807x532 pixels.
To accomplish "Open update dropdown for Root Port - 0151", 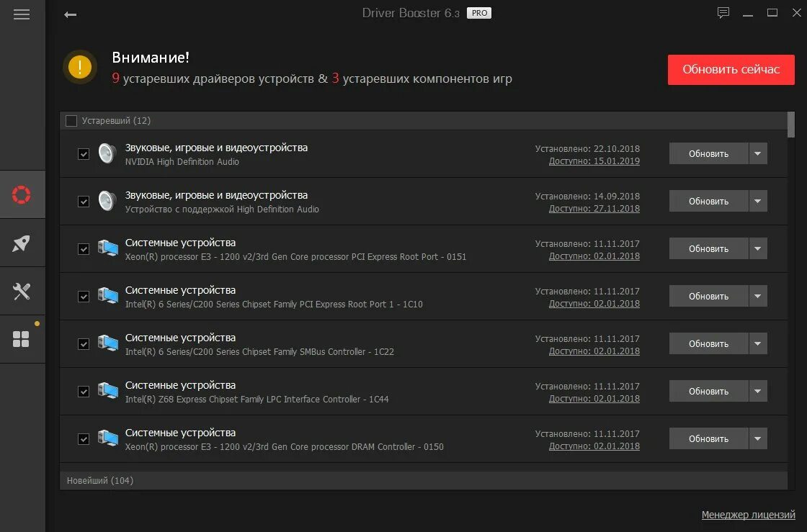I will pos(757,249).
